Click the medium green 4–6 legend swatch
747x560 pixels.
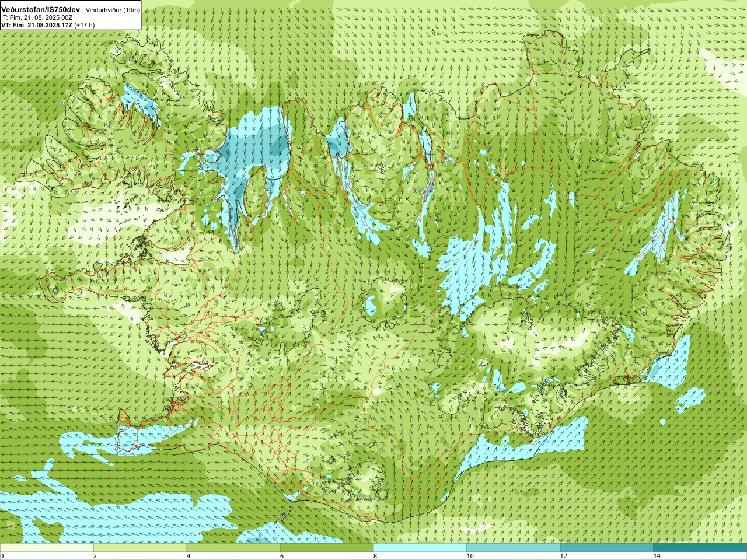[233, 548]
